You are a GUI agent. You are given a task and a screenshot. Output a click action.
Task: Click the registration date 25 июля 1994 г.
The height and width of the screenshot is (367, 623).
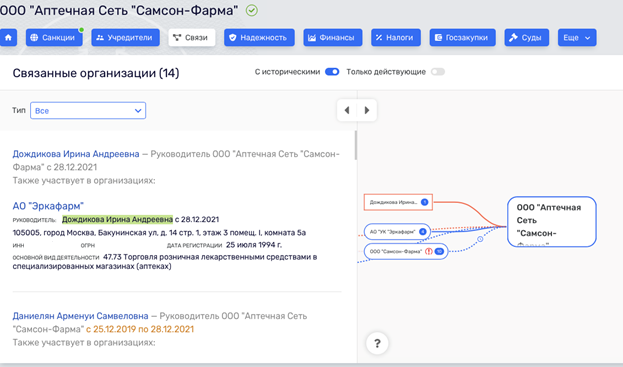pyautogui.click(x=254, y=245)
